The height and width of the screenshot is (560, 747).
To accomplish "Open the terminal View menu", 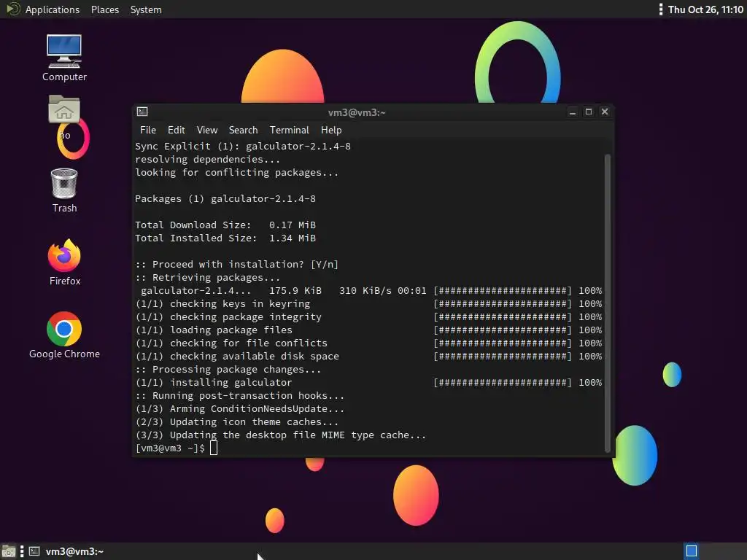I will point(206,130).
